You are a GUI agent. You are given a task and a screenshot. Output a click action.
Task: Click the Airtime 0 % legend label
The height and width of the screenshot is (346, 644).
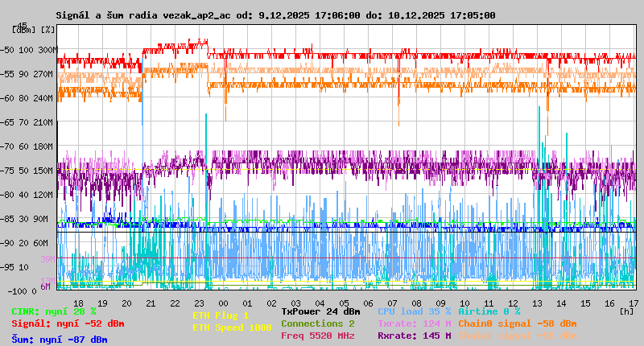[489, 311]
